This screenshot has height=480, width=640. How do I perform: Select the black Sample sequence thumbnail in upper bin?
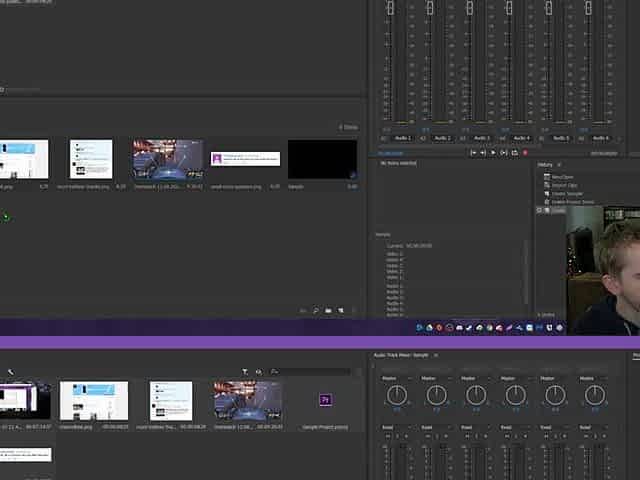tap(322, 159)
